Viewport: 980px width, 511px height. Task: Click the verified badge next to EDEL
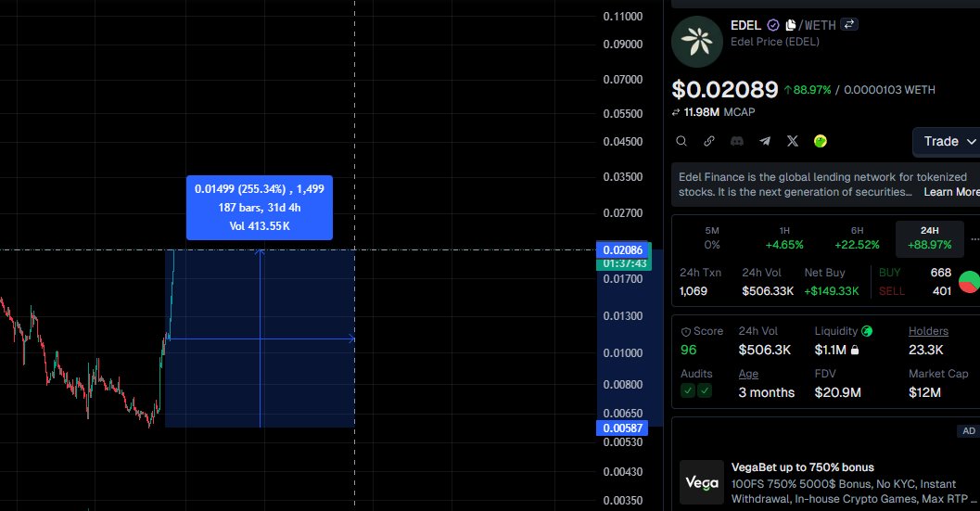pyautogui.click(x=773, y=25)
